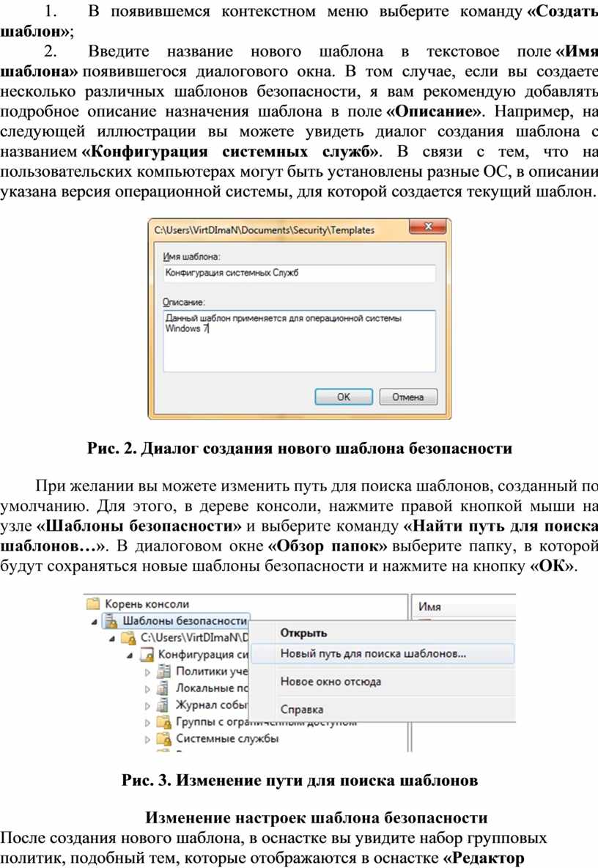Click the Конфигурация template icon in tree
Image resolution: width=598 pixels, height=868 pixels.
tap(147, 655)
